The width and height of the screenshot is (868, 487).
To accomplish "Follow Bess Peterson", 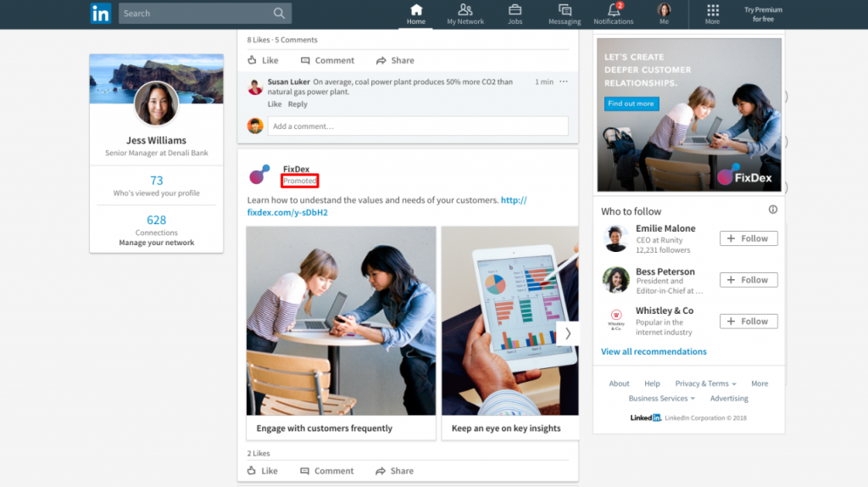I will [748, 280].
